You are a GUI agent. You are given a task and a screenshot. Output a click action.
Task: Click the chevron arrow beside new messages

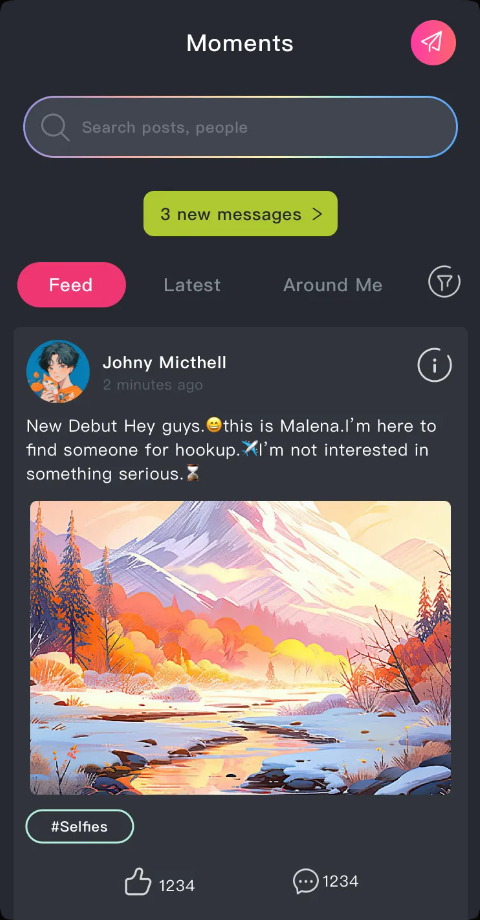317,214
